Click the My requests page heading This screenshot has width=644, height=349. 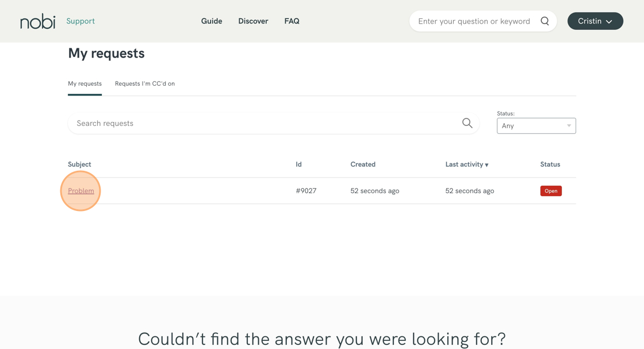tap(106, 53)
